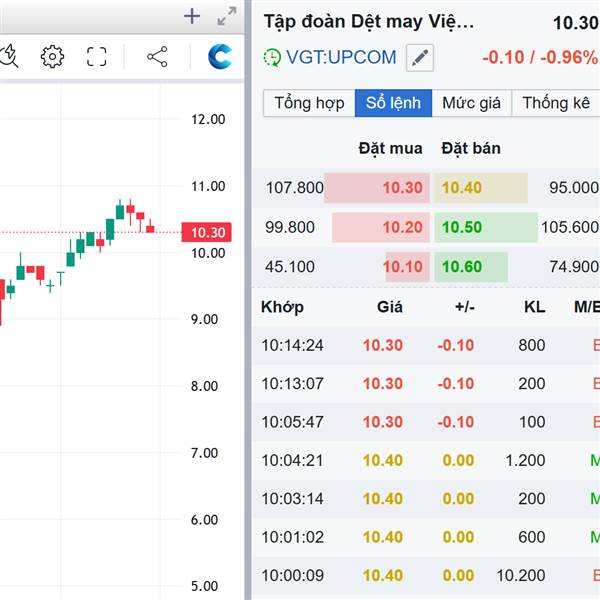Click ask volume 105.600
The height and width of the screenshot is (600, 600).
point(570,227)
